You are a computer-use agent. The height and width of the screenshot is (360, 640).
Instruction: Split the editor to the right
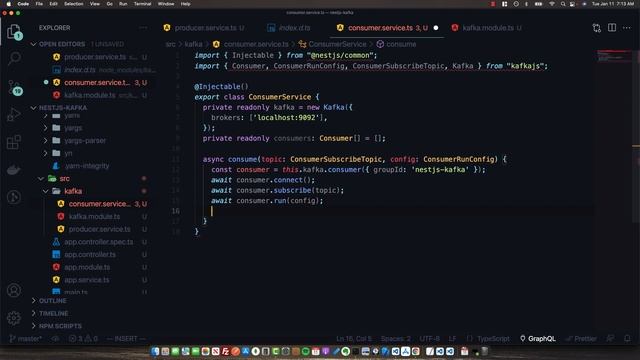pos(612,28)
